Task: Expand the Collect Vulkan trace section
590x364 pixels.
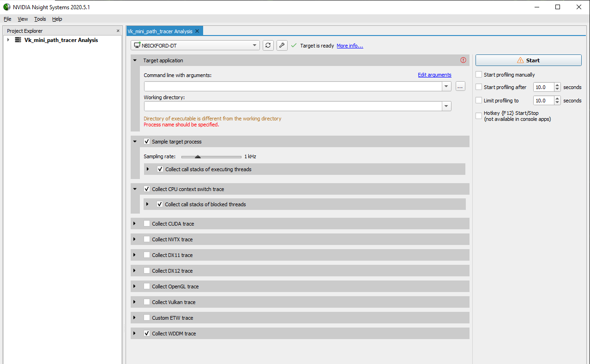Action: pos(135,302)
